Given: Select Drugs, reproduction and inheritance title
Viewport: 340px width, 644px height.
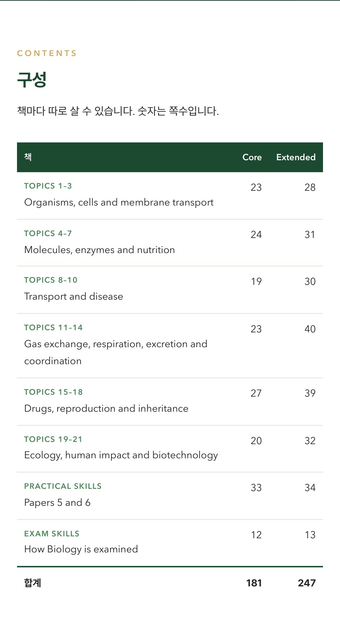Looking at the screenshot, I should point(106,409).
